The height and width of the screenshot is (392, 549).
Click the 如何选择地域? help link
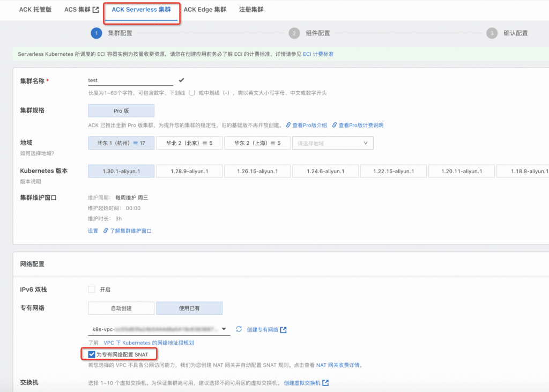tap(37, 153)
